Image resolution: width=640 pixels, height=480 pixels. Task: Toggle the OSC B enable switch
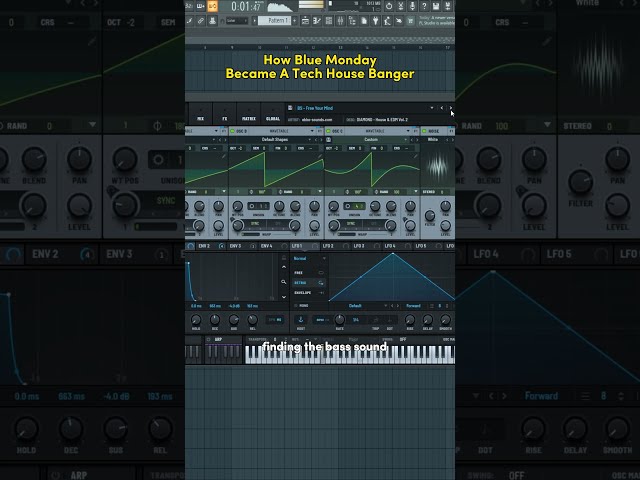point(232,131)
